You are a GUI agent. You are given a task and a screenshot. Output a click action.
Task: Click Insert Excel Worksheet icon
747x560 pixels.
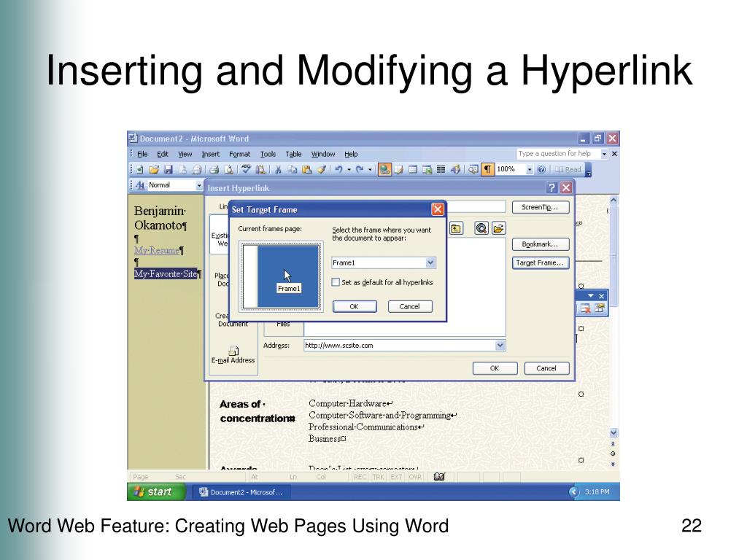[x=427, y=169]
